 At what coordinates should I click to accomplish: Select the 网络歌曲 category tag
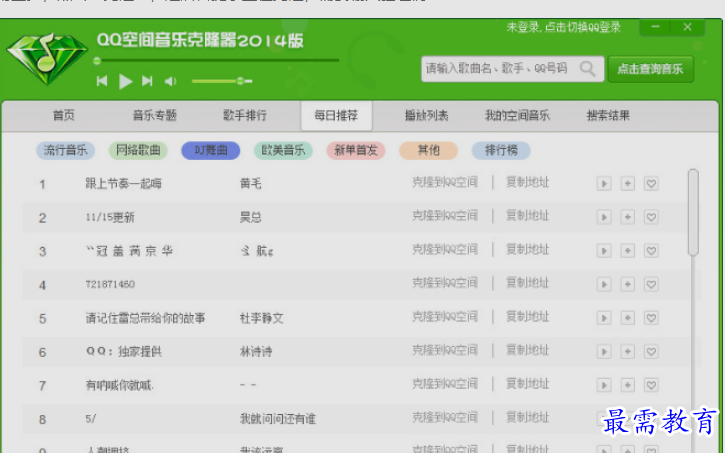coord(138,150)
